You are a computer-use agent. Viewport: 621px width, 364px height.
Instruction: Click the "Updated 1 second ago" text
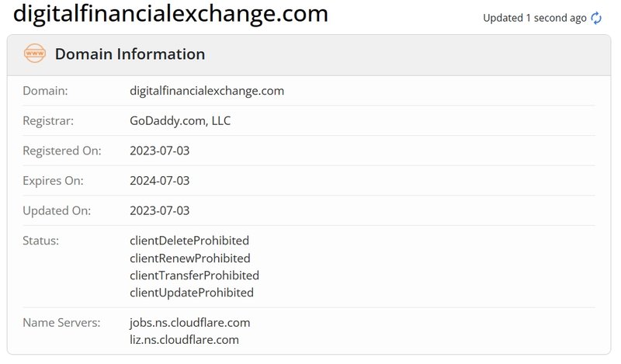pyautogui.click(x=534, y=18)
